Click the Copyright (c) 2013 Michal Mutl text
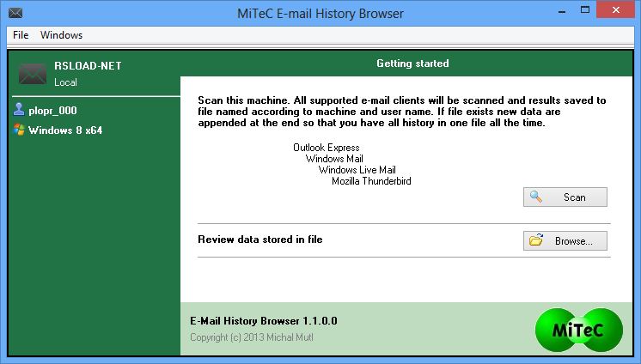Screen dimensions: 641x364 [252, 337]
